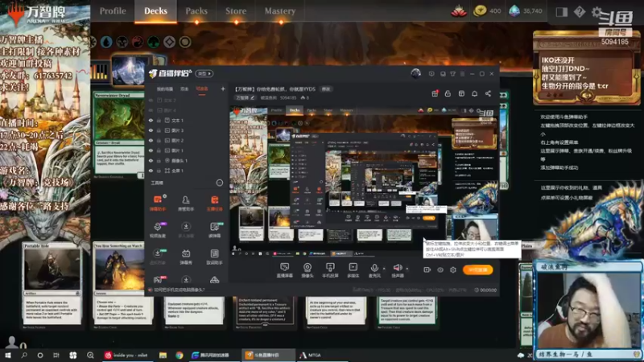Click the 原创 tag beside stream title
Image resolution: width=644 pixels, height=362 pixels.
(x=326, y=89)
